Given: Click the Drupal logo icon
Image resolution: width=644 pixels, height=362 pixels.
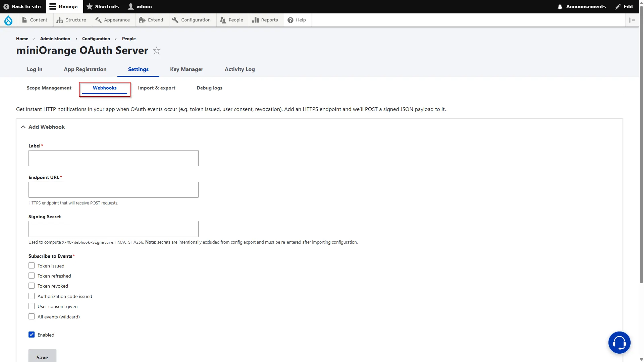Looking at the screenshot, I should click(8, 20).
